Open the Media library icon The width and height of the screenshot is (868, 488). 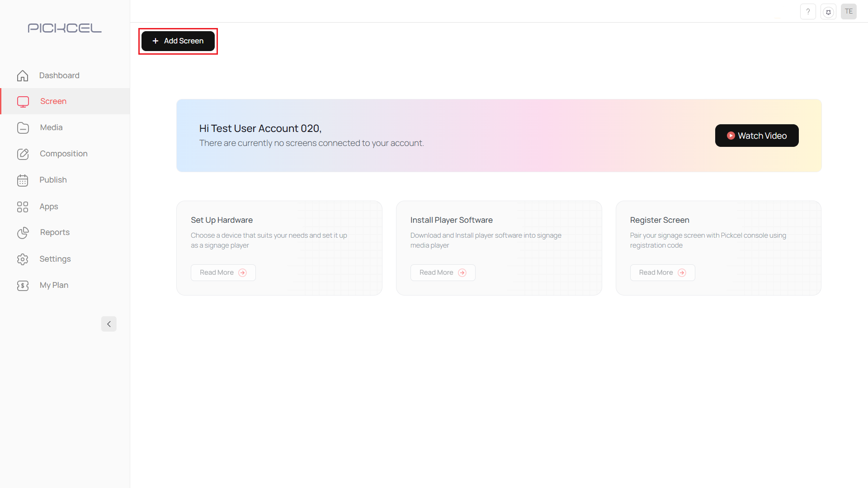(x=23, y=127)
